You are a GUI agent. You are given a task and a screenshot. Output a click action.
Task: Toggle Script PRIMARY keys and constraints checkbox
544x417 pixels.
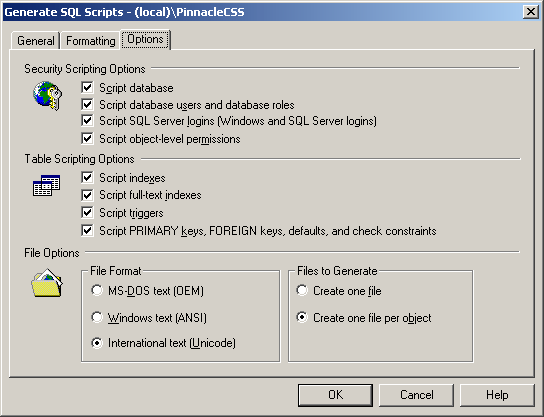pyautogui.click(x=87, y=230)
